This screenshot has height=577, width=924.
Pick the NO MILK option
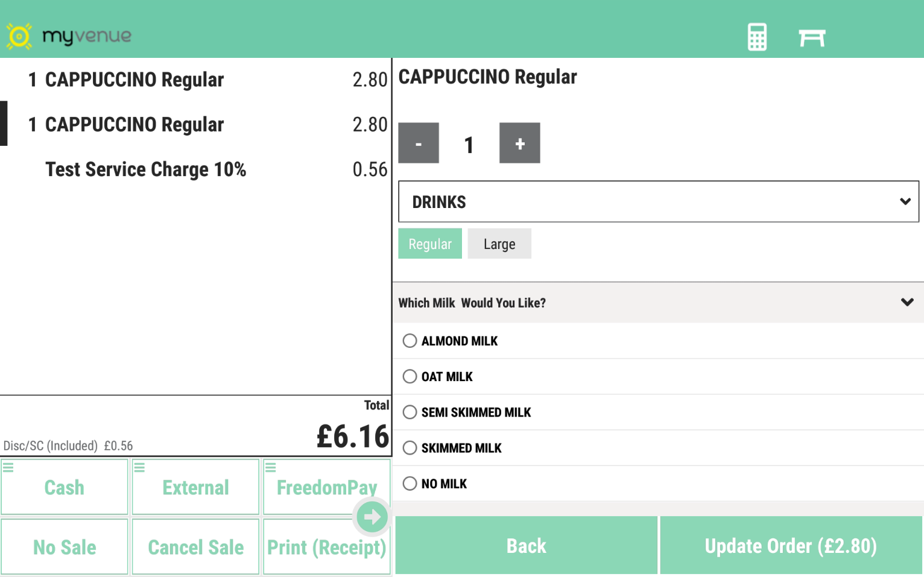pos(410,484)
